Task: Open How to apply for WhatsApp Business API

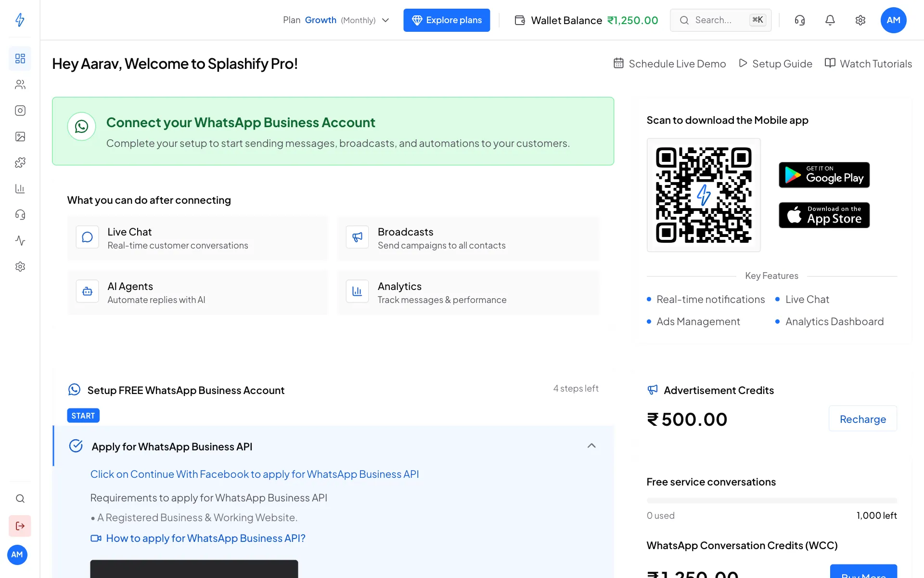Action: [198, 538]
